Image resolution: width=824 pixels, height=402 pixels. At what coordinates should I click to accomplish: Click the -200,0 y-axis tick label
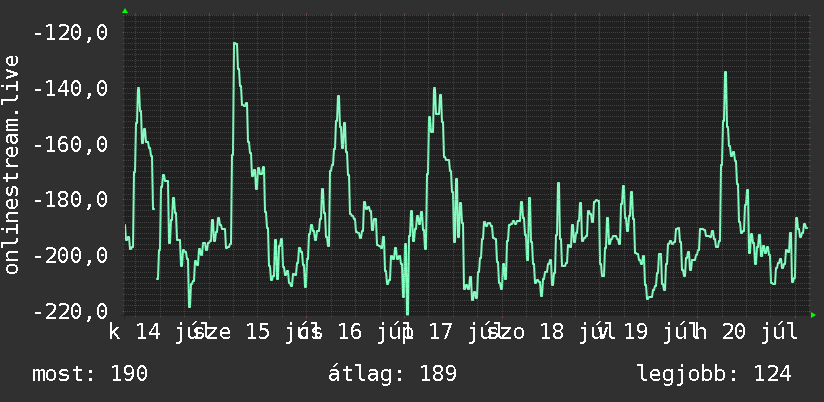pyautogui.click(x=70, y=256)
